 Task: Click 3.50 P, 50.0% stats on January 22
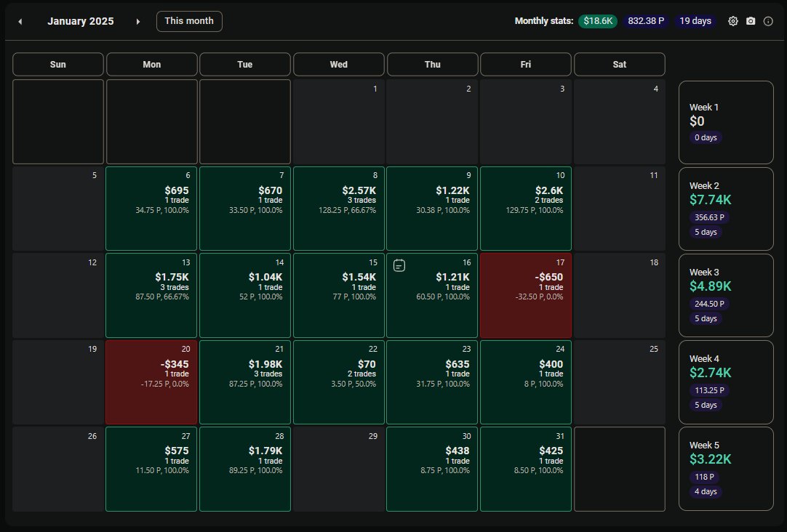point(353,384)
